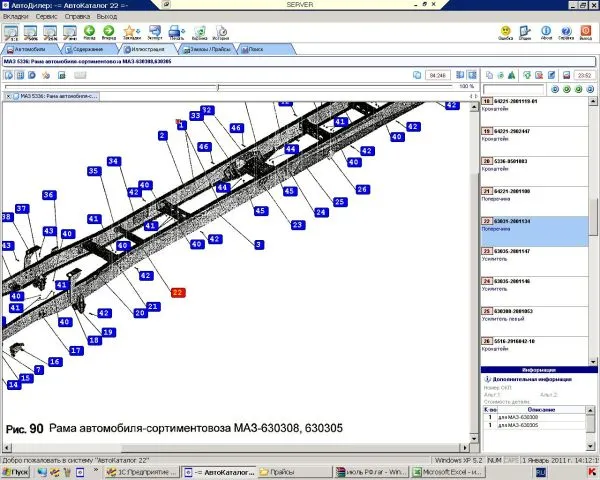Click the red Выход power icon
Screen dimensions: 600x480
pyautogui.click(x=586, y=33)
